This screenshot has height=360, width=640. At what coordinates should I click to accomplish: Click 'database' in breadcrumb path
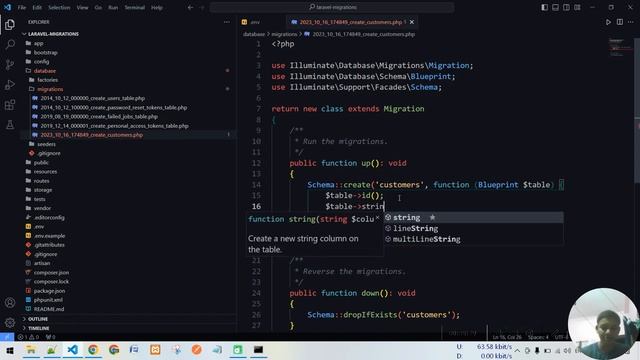[x=254, y=34]
